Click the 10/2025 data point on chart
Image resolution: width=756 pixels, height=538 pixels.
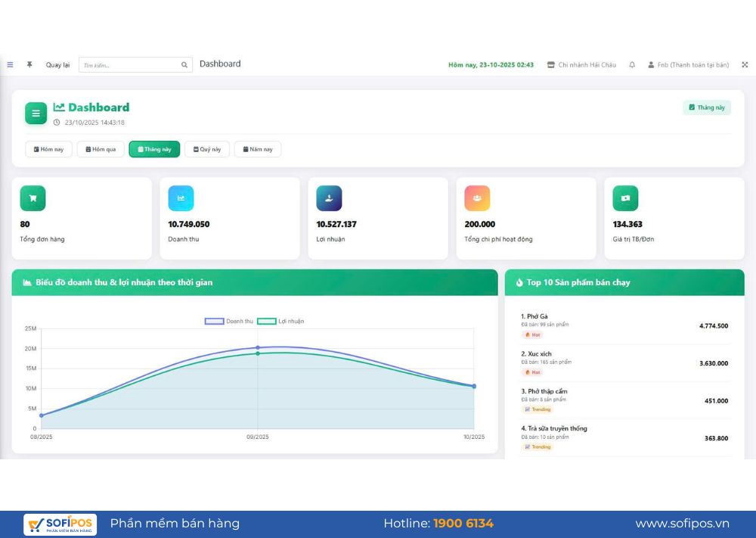point(474,386)
